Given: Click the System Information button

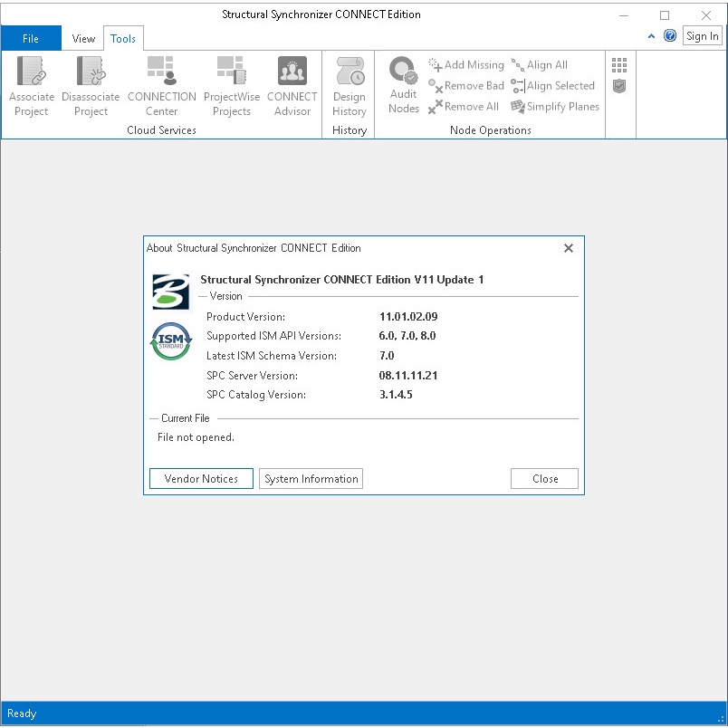Looking at the screenshot, I should click(311, 479).
